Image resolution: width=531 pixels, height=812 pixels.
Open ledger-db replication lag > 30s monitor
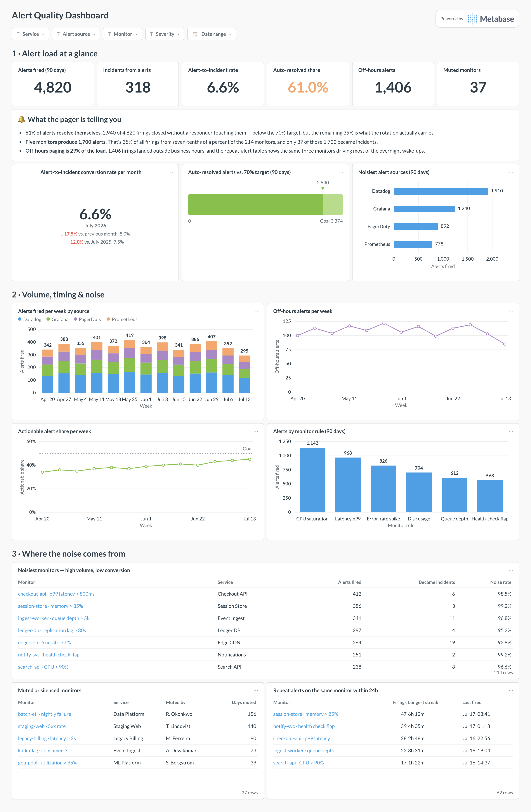pos(52,630)
